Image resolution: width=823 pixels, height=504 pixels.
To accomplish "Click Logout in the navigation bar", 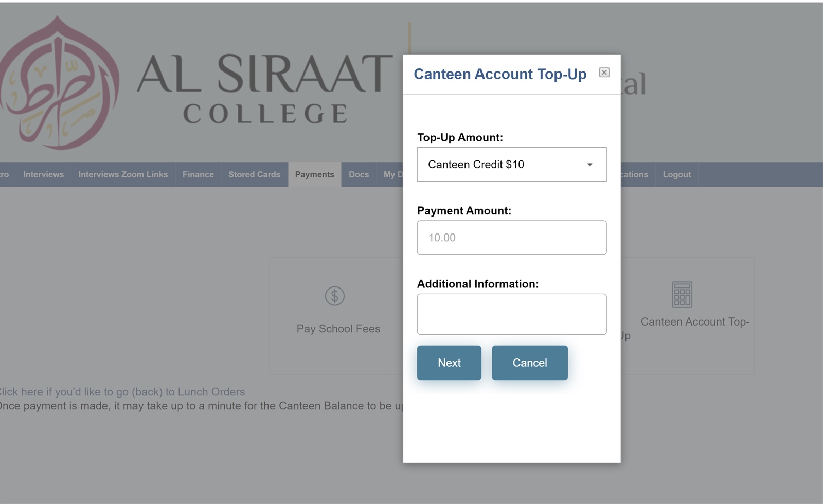I will (676, 174).
